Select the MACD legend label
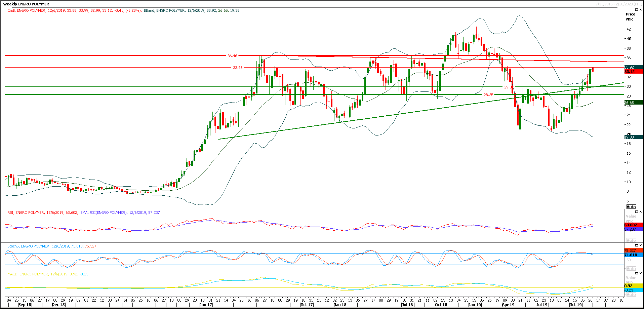 (48, 274)
